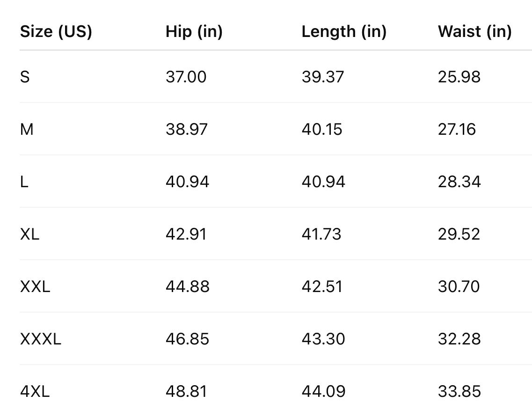
Task: Click hip value 48.81 for 4XL
Action: tap(186, 391)
